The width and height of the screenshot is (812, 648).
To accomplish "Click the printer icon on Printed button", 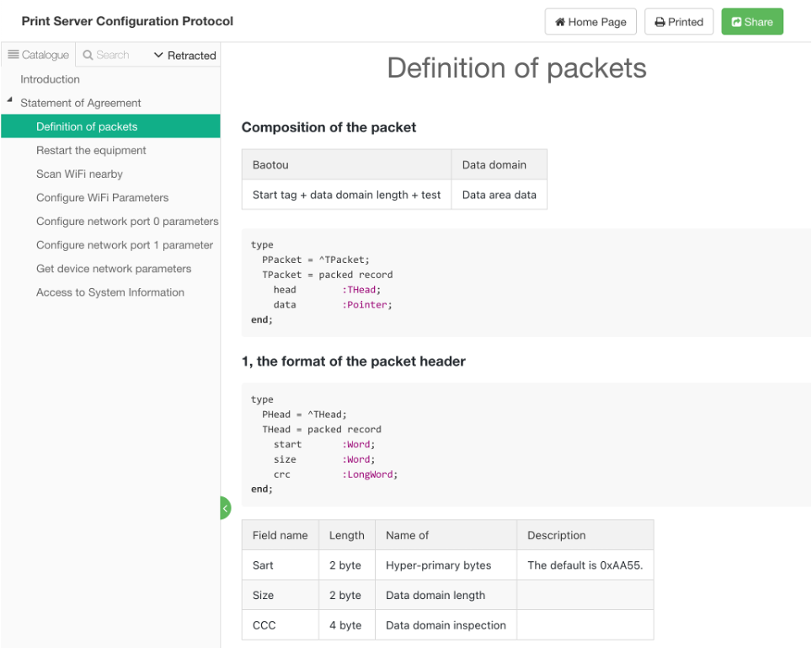I will [x=660, y=21].
